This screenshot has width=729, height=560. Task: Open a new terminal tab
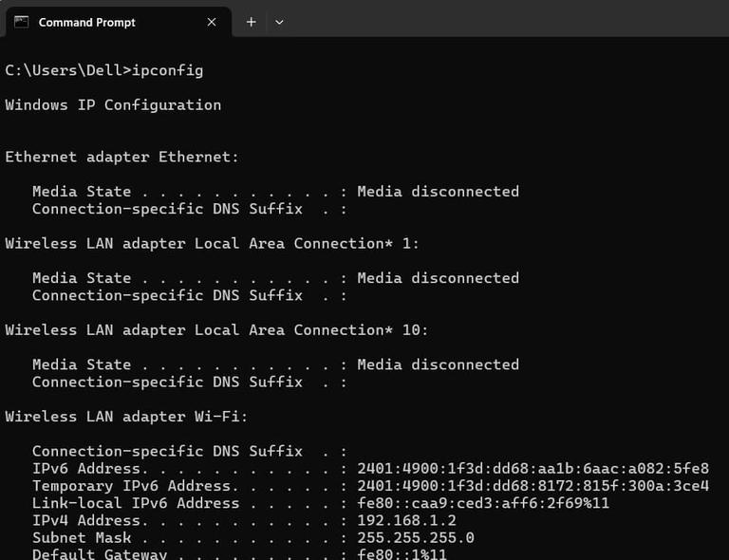(251, 22)
